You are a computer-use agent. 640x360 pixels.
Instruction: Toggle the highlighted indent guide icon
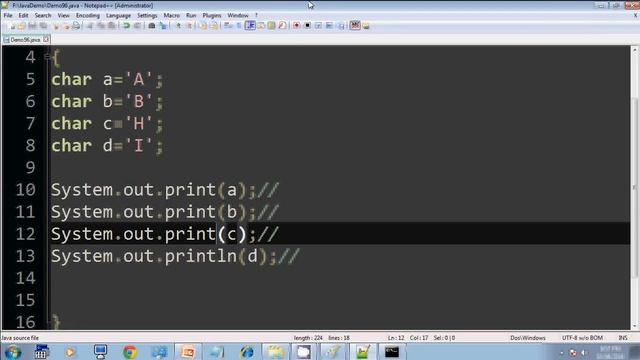click(250, 26)
